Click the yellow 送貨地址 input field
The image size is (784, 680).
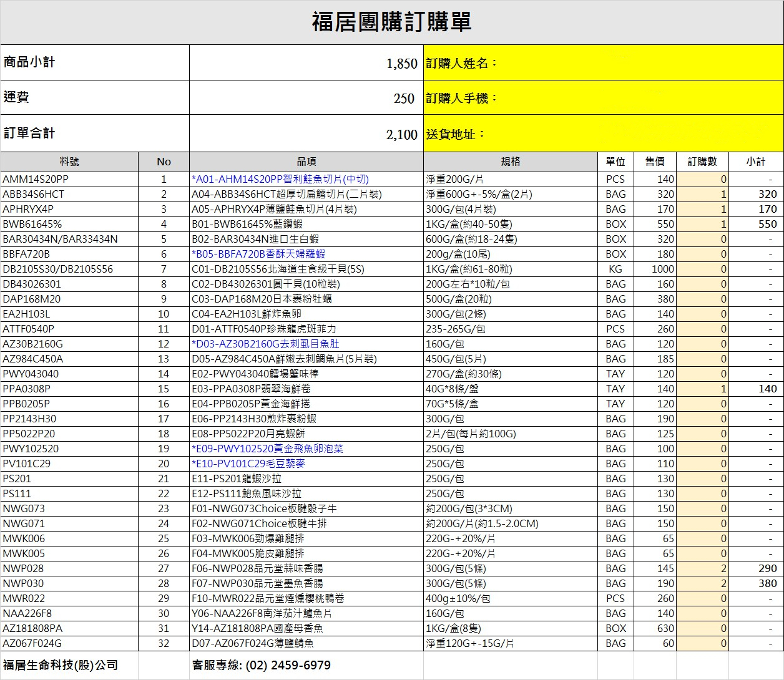(604, 133)
